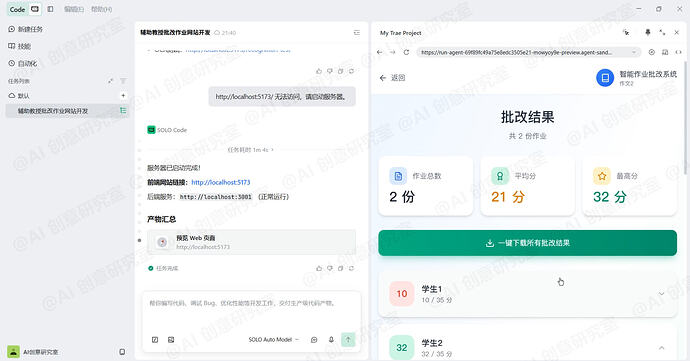Start a new task from sidebar
690x361 pixels.
click(26, 29)
